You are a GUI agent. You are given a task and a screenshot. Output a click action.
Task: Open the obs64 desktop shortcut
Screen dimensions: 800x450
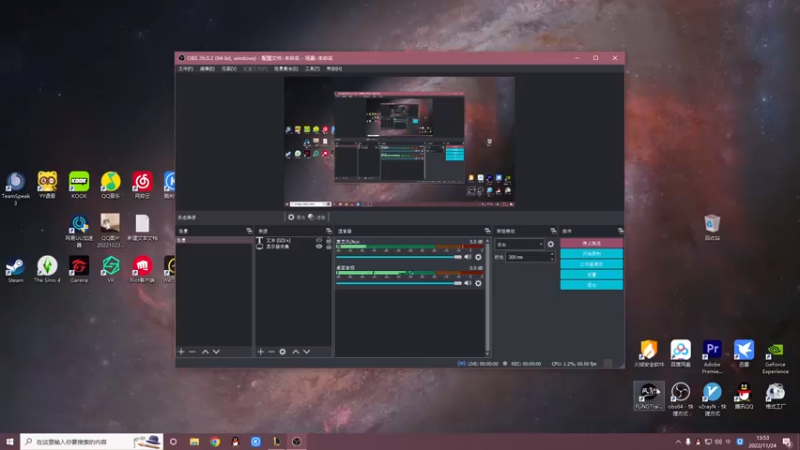680,399
